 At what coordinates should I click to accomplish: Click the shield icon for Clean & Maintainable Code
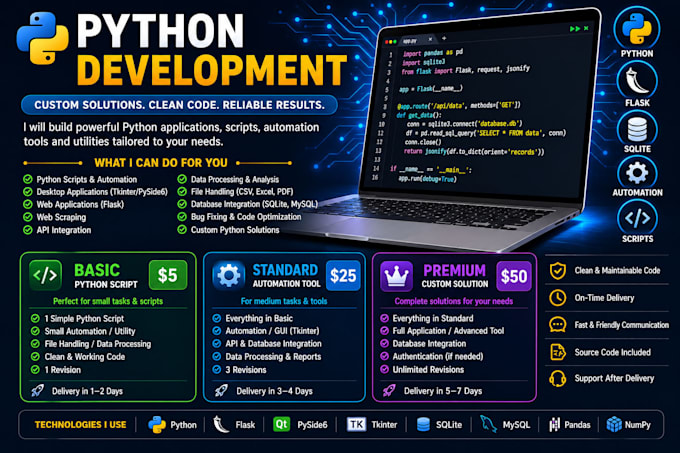coord(558,270)
